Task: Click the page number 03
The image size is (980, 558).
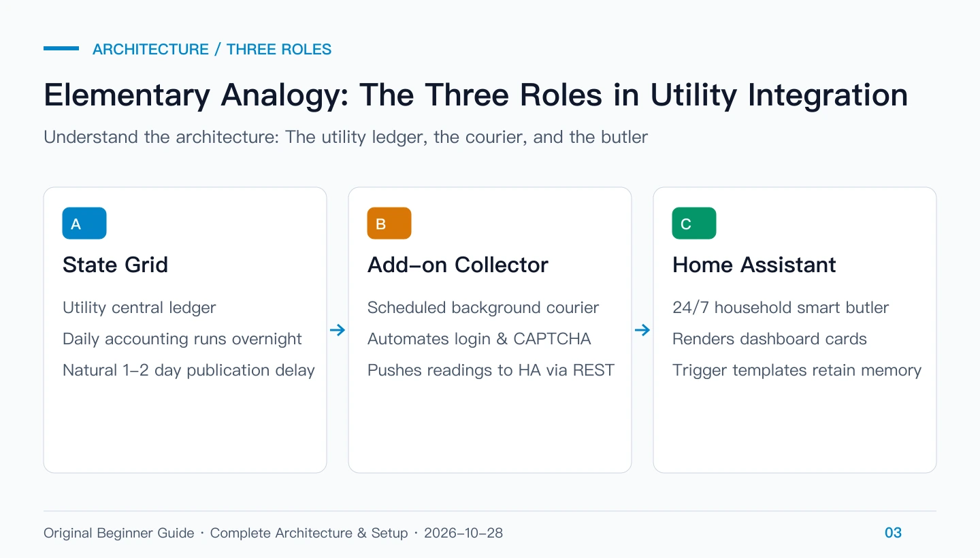Action: click(893, 533)
